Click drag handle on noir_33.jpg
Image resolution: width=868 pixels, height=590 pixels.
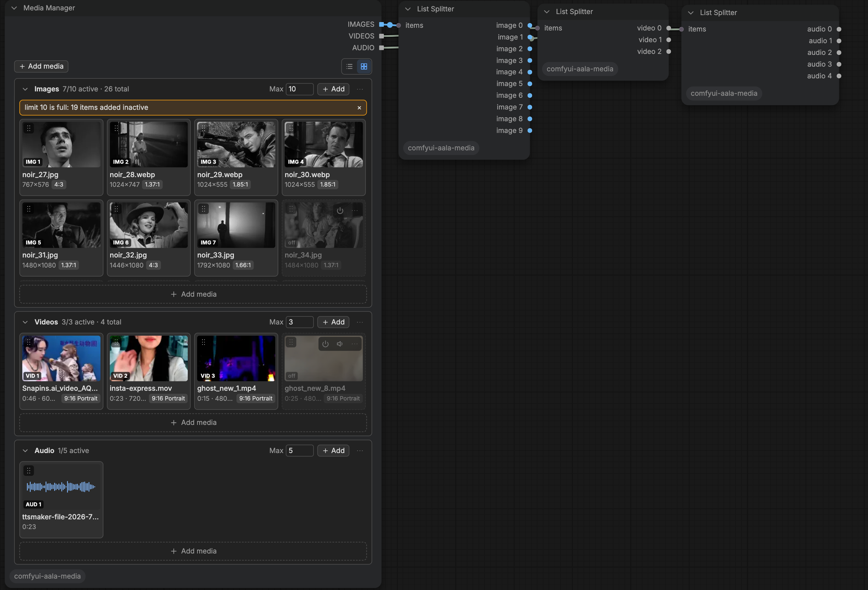[x=203, y=209]
